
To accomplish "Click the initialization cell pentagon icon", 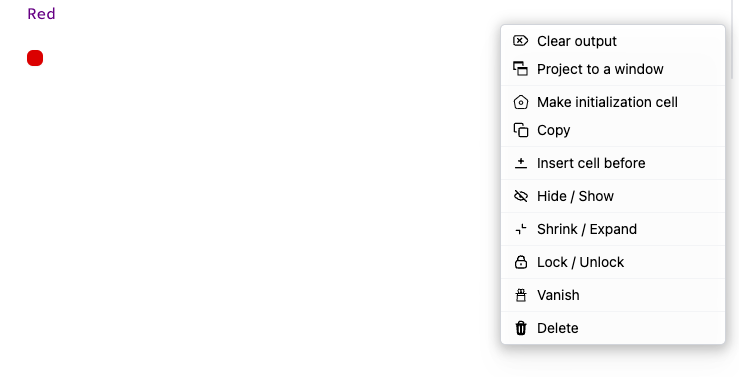I will click(x=520, y=102).
